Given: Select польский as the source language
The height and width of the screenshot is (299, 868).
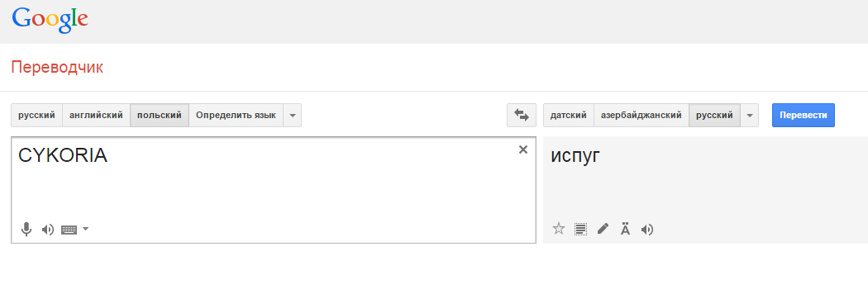Looking at the screenshot, I should (160, 116).
